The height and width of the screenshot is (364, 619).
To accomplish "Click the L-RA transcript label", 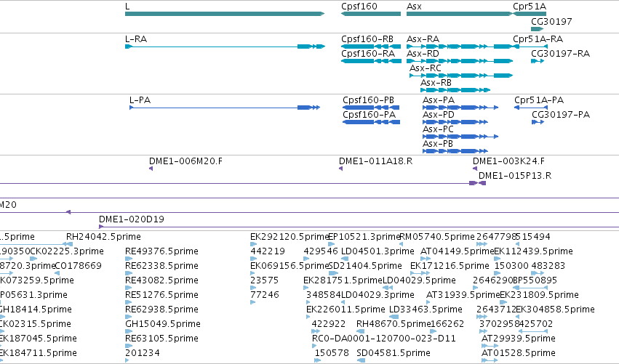I will coord(136,39).
